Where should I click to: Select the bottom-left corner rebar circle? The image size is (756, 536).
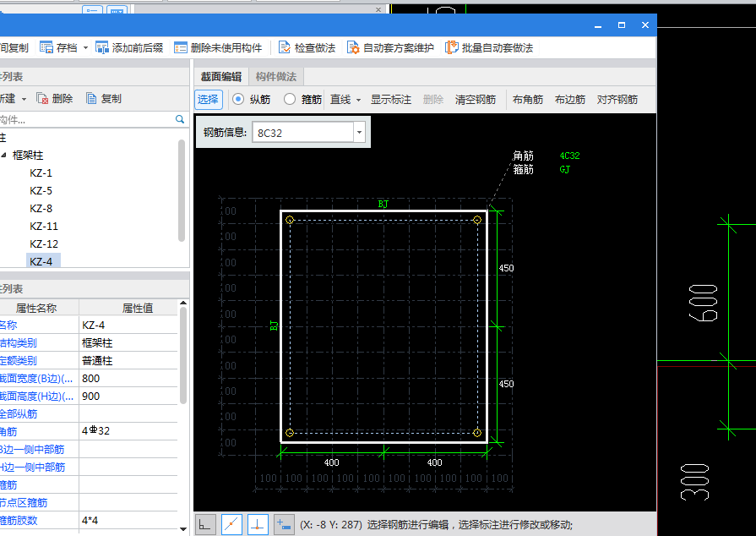click(290, 433)
